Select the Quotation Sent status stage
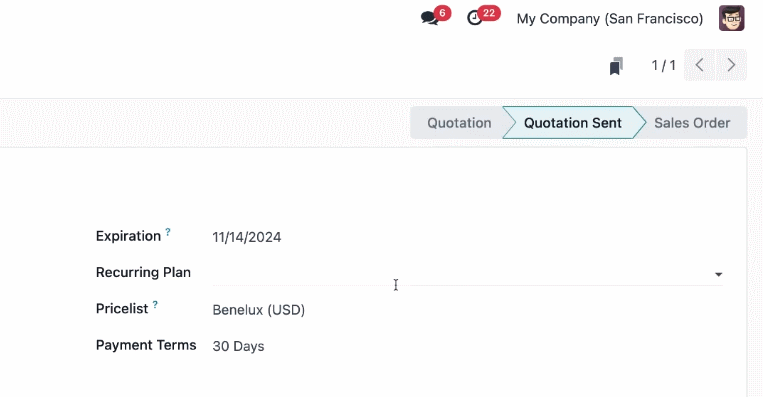The image size is (763, 397). click(572, 123)
